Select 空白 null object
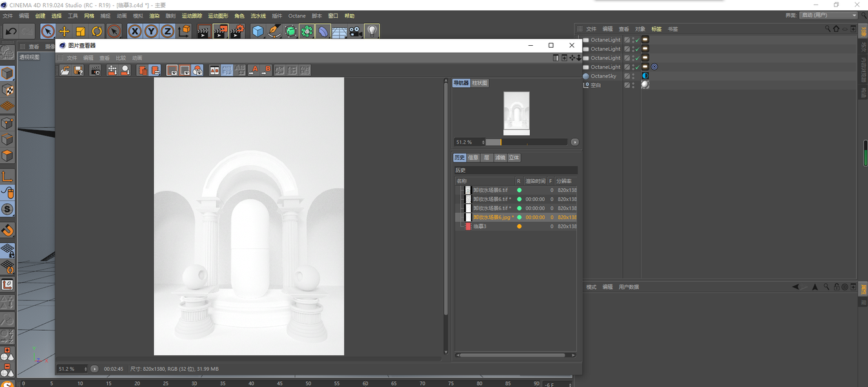Image resolution: width=868 pixels, height=387 pixels. pyautogui.click(x=595, y=85)
